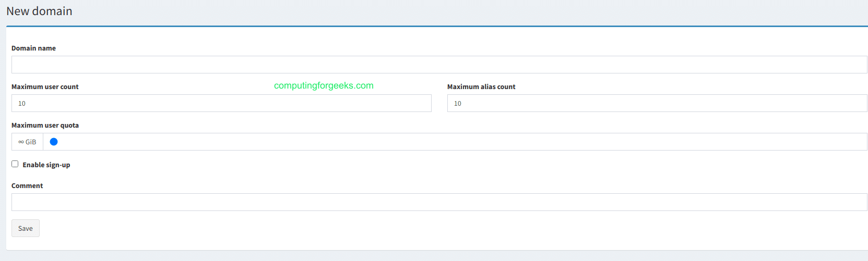Screen dimensions: 868x261
Task: Click the 'Enable sign-up' label text
Action: (x=46, y=165)
